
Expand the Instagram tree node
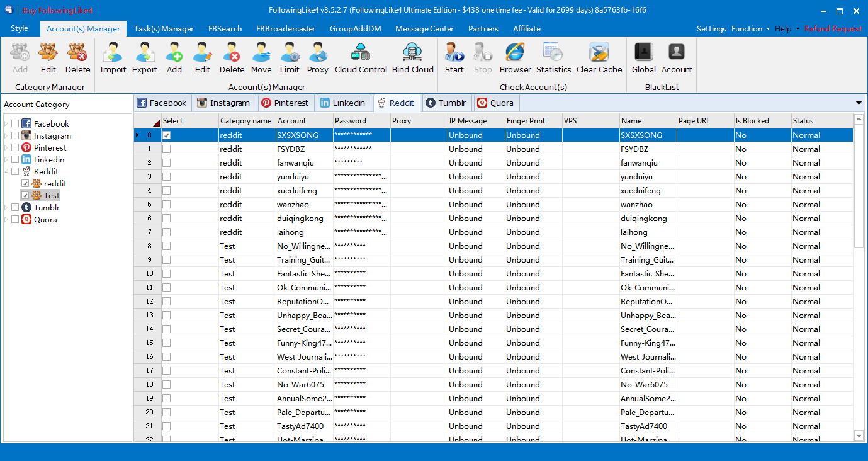(x=6, y=136)
